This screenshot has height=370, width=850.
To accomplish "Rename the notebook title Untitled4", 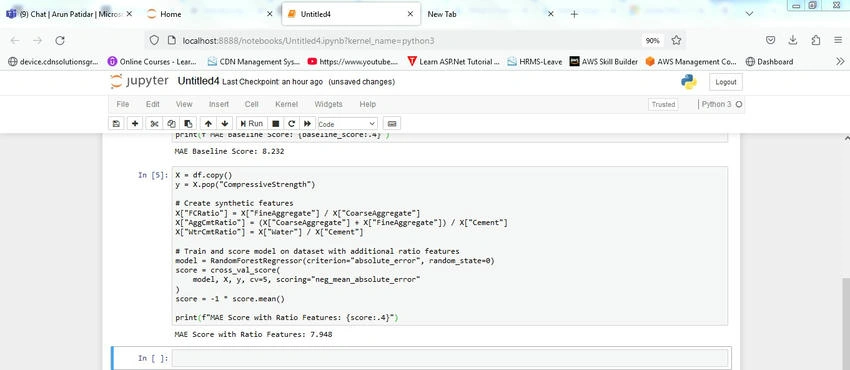I will (x=198, y=81).
